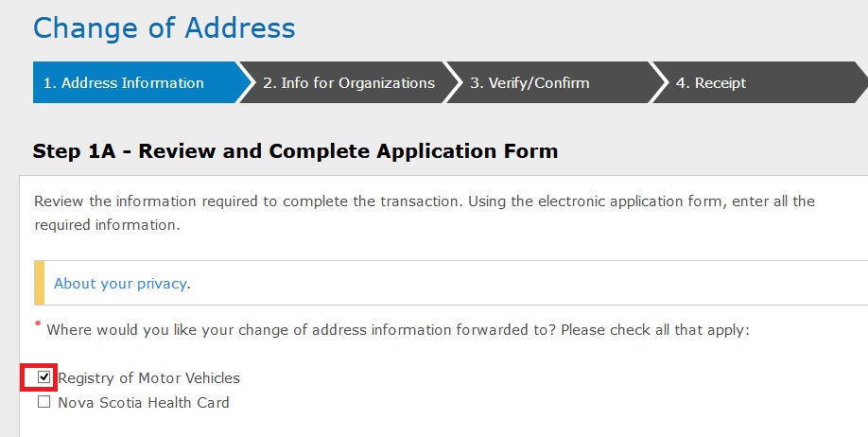868x437 pixels.
Task: Uncheck the Registry of Motor Vehicles checkbox
Action: (43, 377)
